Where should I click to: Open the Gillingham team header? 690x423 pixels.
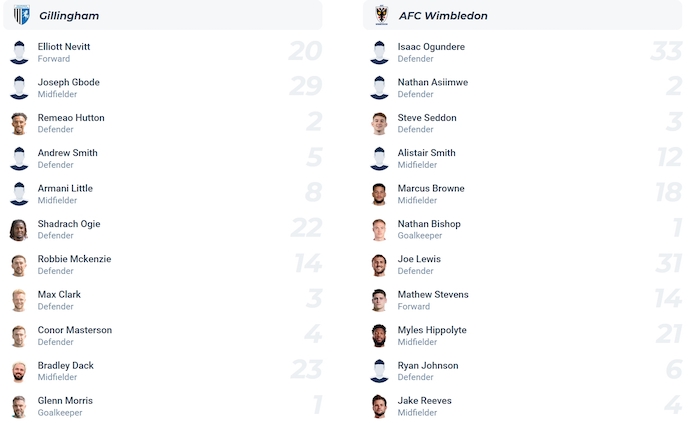(x=68, y=16)
